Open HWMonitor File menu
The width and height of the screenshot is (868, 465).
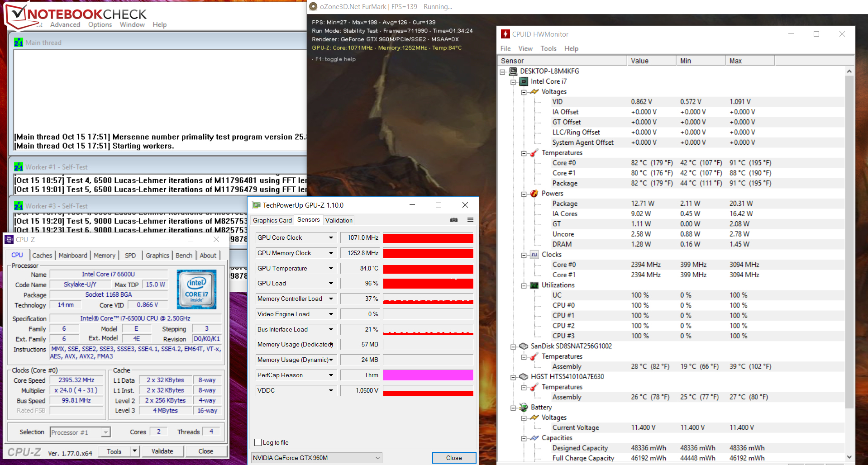coord(506,48)
